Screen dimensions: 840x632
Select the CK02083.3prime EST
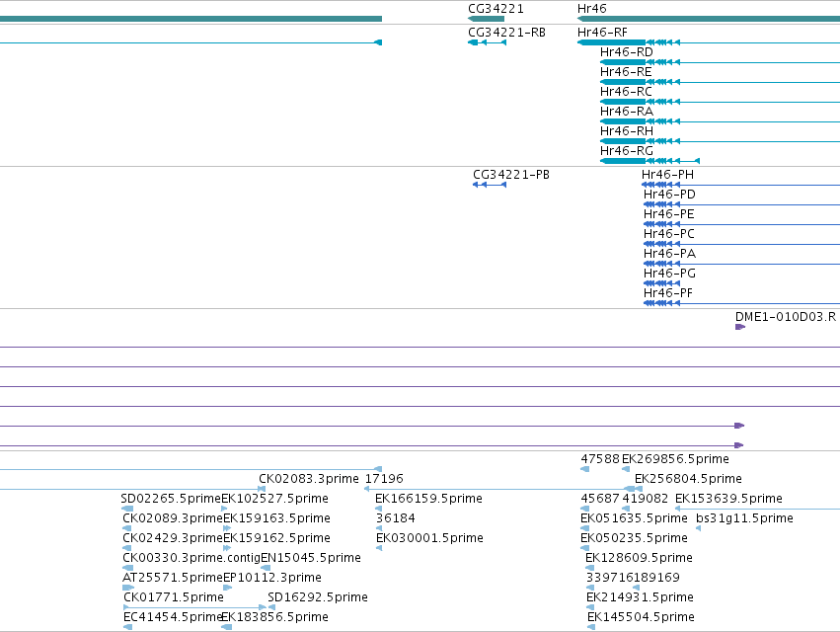tap(309, 479)
